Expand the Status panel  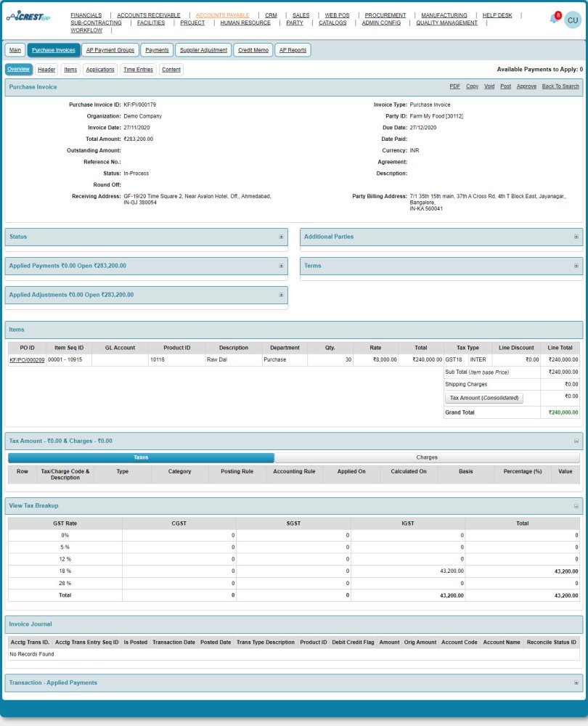[282, 237]
